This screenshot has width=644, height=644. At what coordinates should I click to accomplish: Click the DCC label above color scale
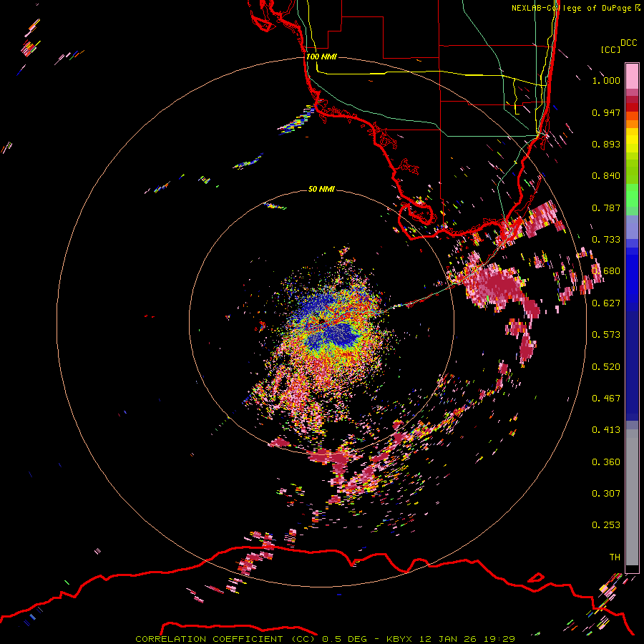[628, 43]
